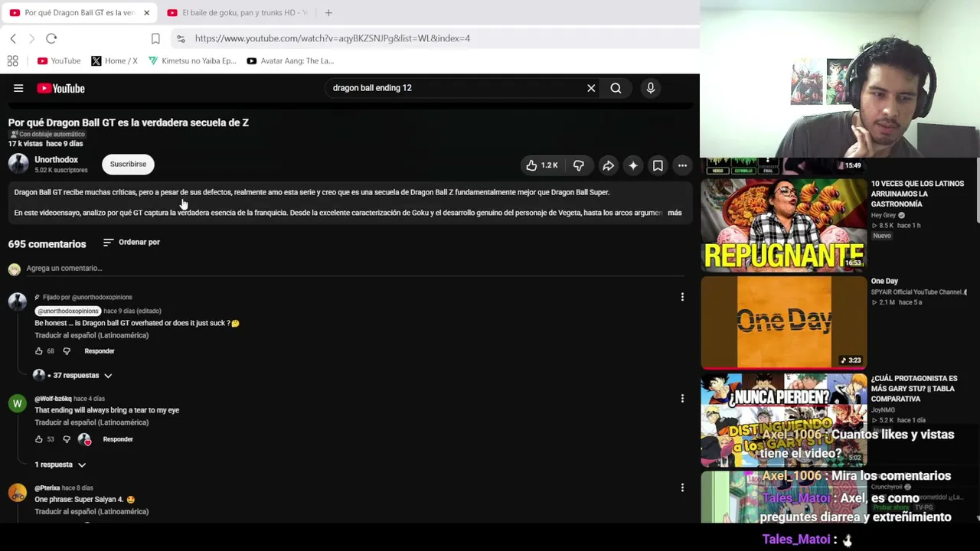Screen dimensions: 980x551
Task: Switch to the El baile de goku tab
Action: (x=236, y=12)
